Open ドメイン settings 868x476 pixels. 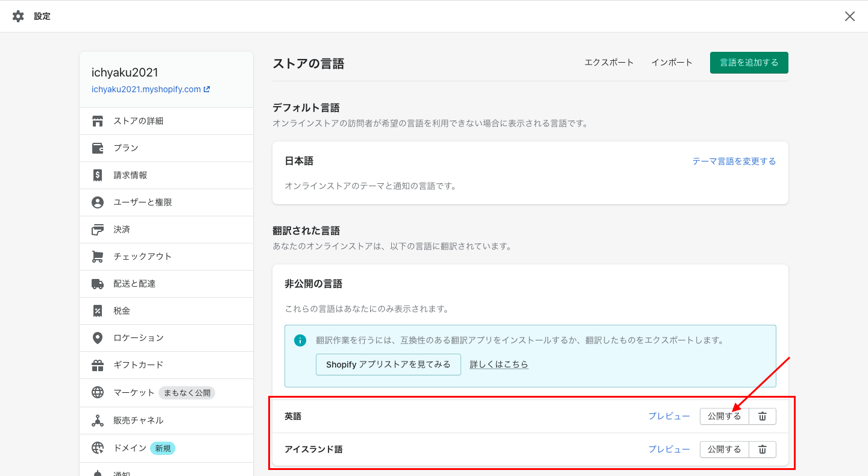click(x=166, y=448)
